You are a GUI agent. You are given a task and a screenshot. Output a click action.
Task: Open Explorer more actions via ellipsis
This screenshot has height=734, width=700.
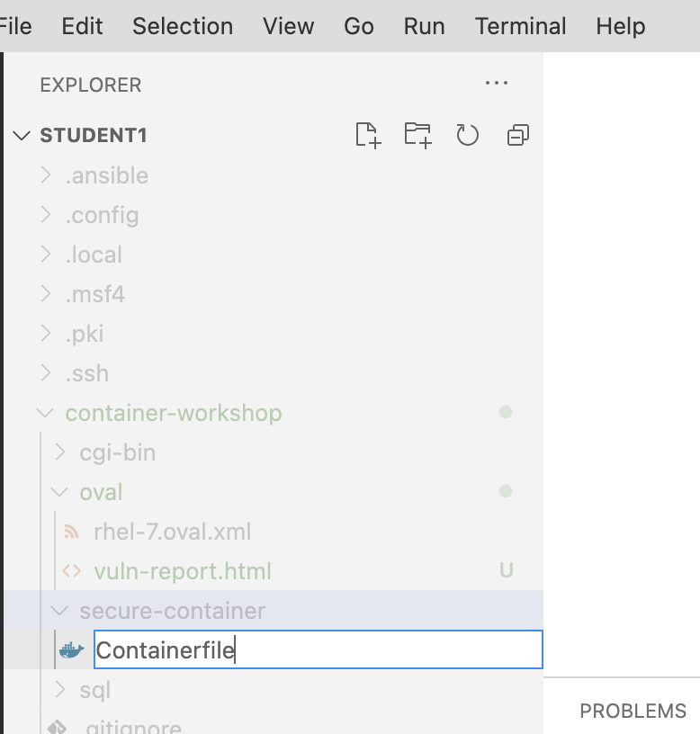496,83
